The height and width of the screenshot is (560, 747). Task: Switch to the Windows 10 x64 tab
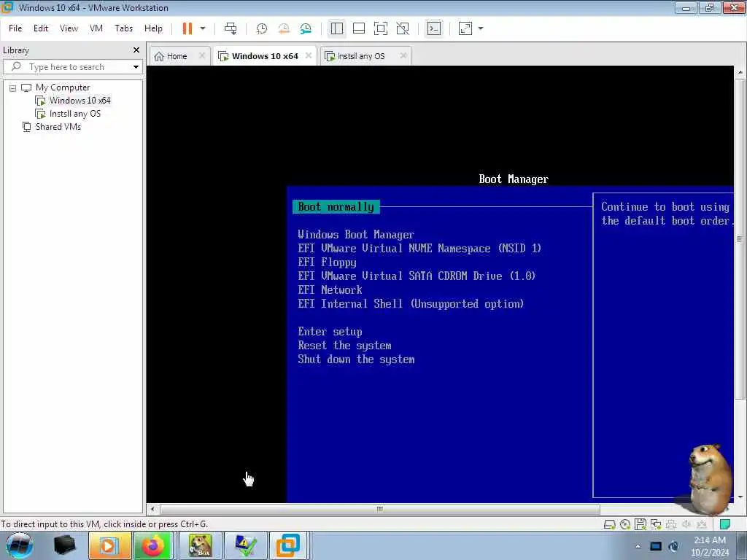[x=265, y=56]
